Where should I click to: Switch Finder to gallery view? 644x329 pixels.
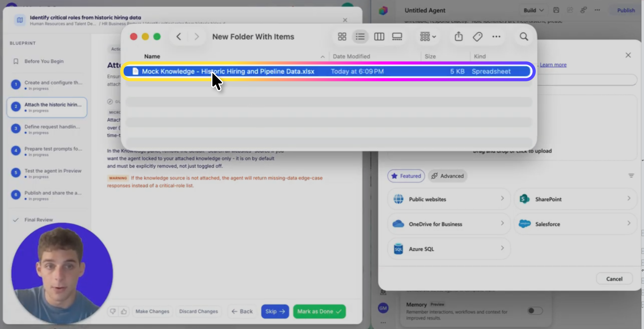point(397,37)
